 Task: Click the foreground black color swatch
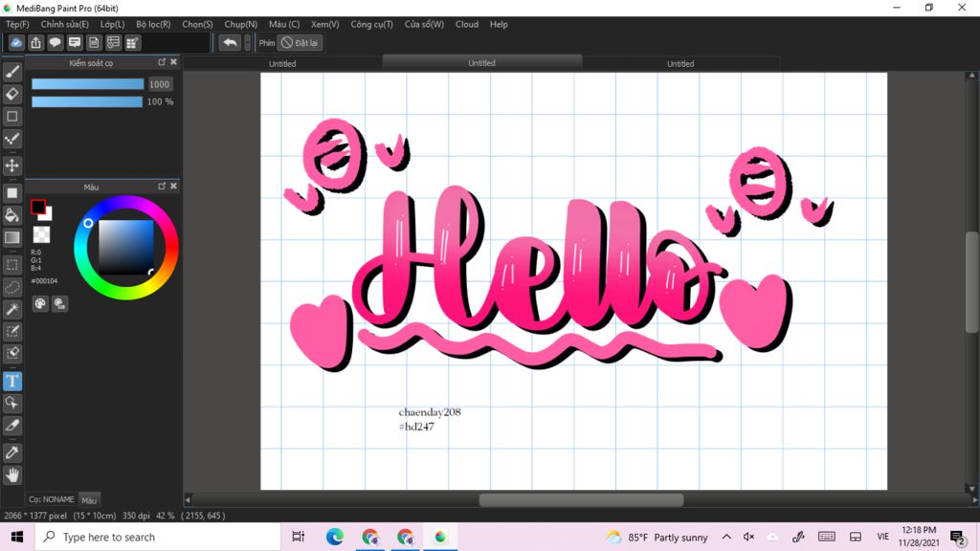point(38,207)
